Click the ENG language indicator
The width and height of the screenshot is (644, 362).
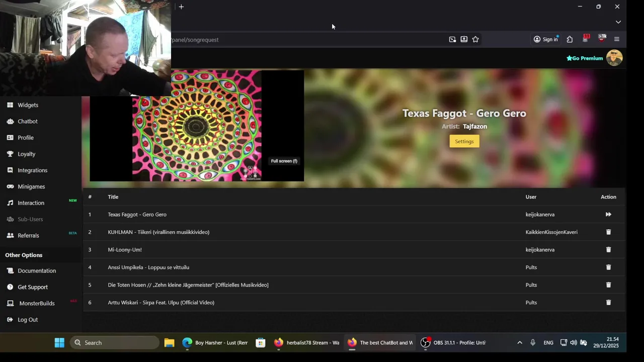pos(548,343)
